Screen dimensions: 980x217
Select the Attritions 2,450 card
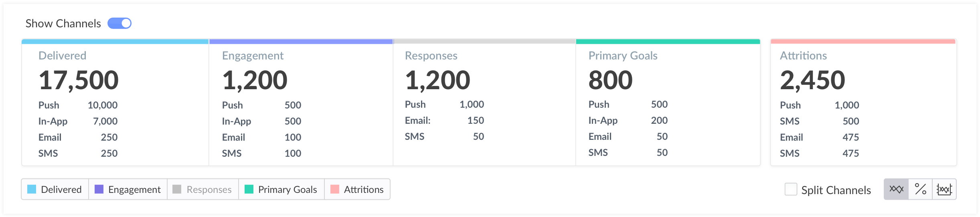(x=864, y=102)
